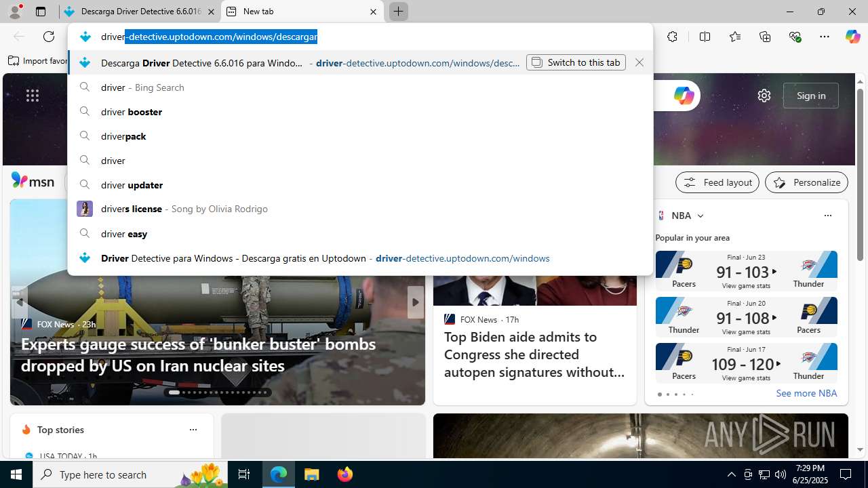This screenshot has width=868, height=488.
Task: Open the Favorites star icon
Action: [x=735, y=37]
